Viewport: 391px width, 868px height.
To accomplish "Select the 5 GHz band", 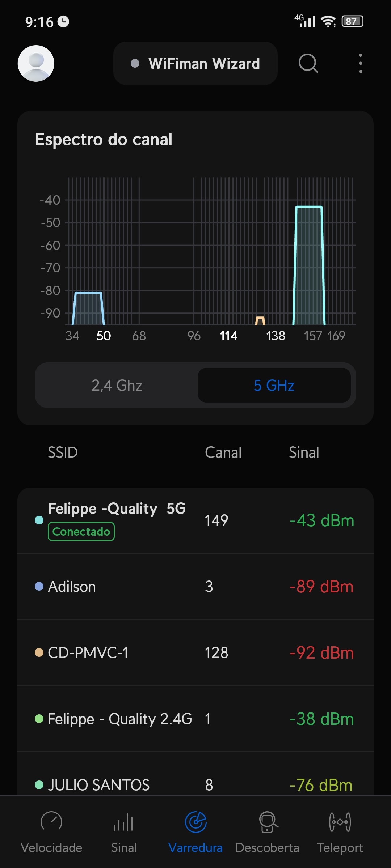I will point(274,386).
